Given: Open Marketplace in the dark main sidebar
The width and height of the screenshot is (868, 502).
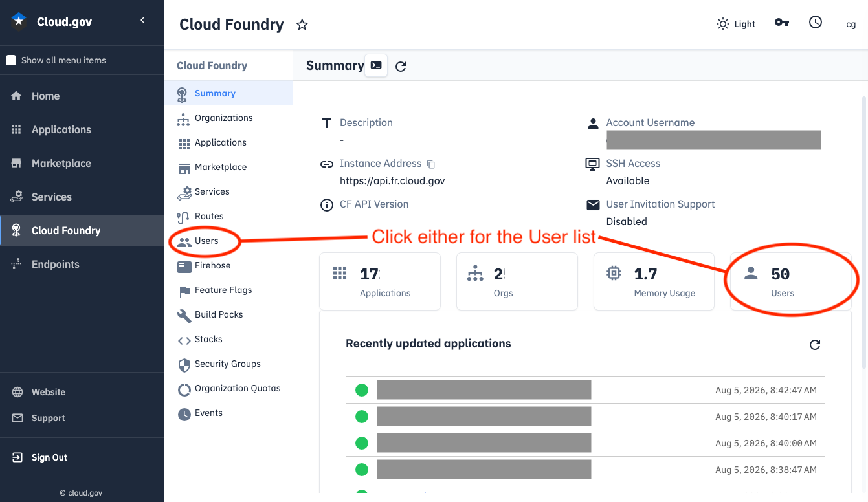Looking at the screenshot, I should click(x=82, y=163).
